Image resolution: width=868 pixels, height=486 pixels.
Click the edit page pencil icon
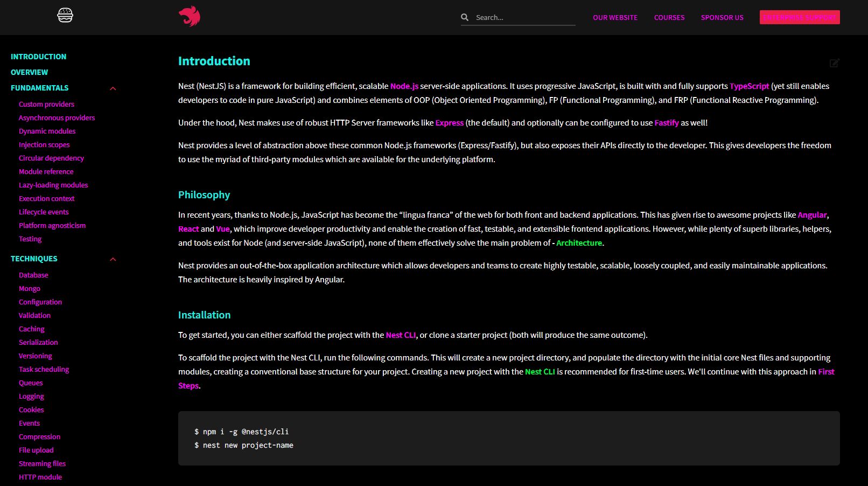click(835, 63)
